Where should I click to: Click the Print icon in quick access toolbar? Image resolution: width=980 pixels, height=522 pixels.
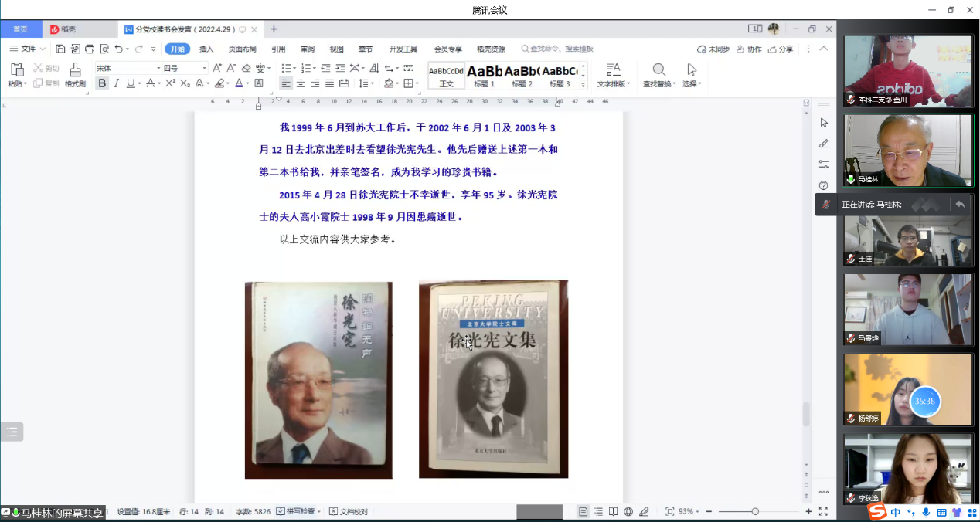(90, 49)
